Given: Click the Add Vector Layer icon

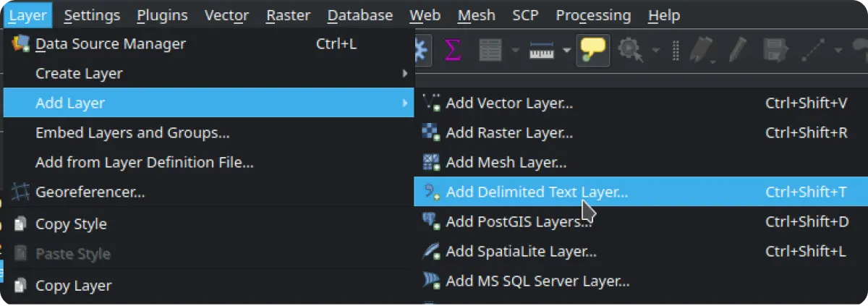Looking at the screenshot, I should pyautogui.click(x=431, y=103).
